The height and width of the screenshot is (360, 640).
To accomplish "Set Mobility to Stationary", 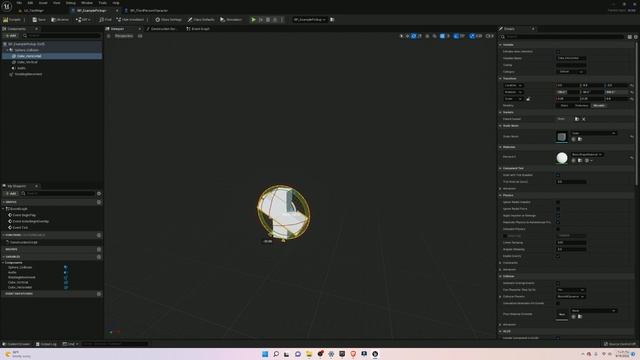I will click(581, 106).
